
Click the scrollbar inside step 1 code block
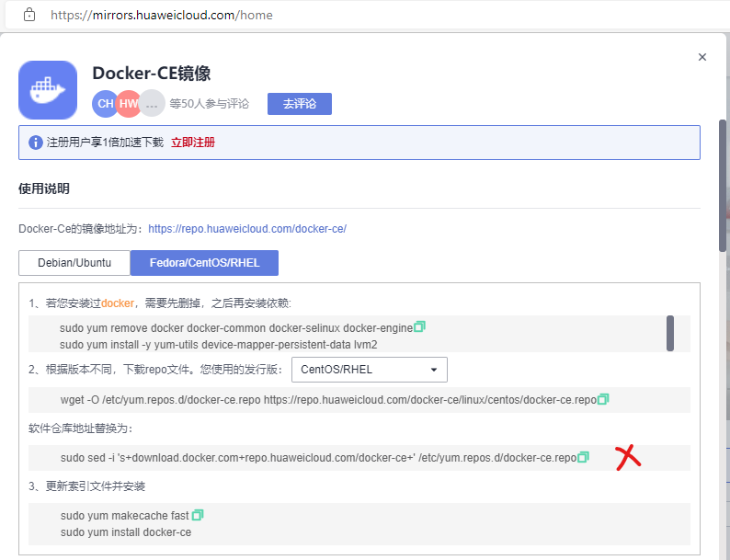pyautogui.click(x=670, y=333)
